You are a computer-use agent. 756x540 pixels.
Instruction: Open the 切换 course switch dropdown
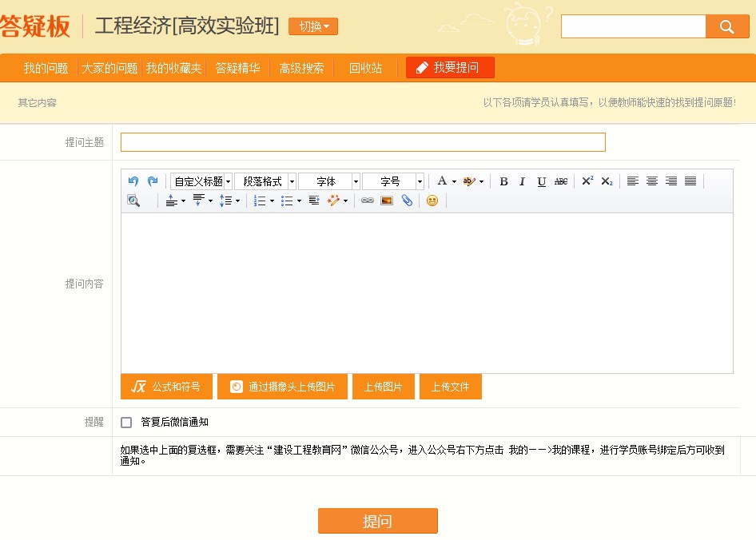tap(312, 26)
